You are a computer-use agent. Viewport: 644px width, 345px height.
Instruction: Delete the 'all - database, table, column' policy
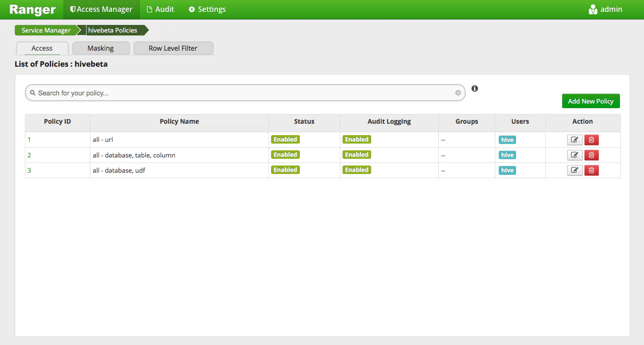point(591,155)
